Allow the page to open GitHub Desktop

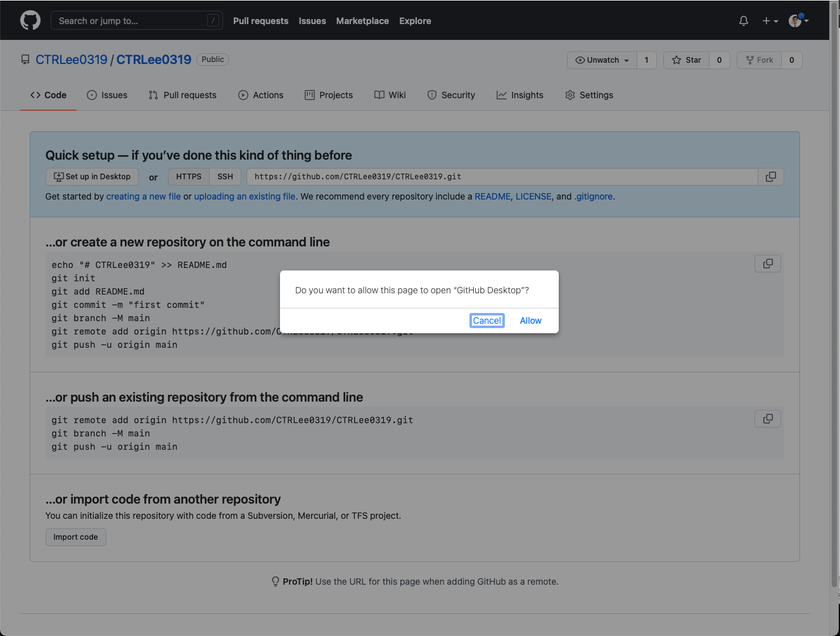(531, 321)
